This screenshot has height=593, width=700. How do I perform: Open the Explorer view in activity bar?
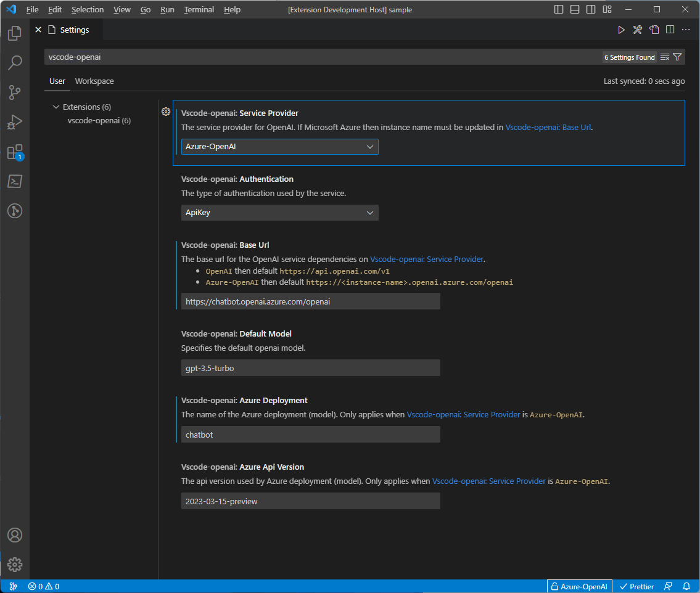point(15,33)
